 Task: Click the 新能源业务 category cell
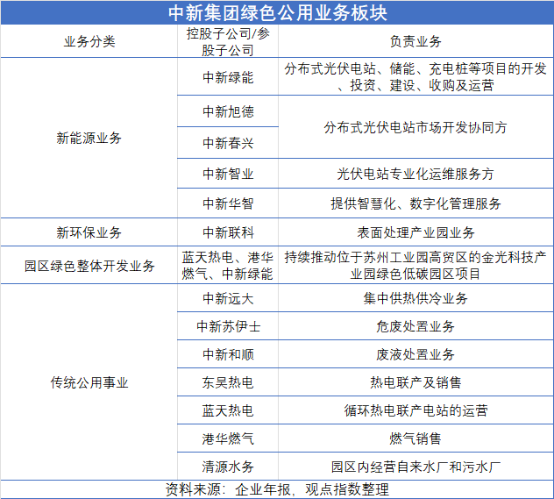point(89,138)
